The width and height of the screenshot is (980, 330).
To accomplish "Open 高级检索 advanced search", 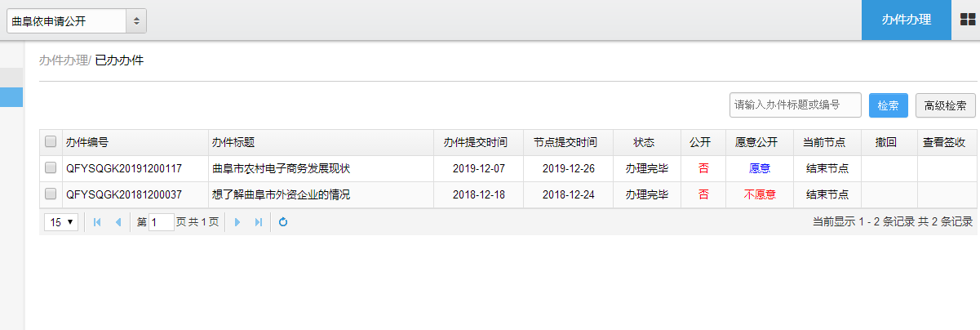I will pos(946,105).
